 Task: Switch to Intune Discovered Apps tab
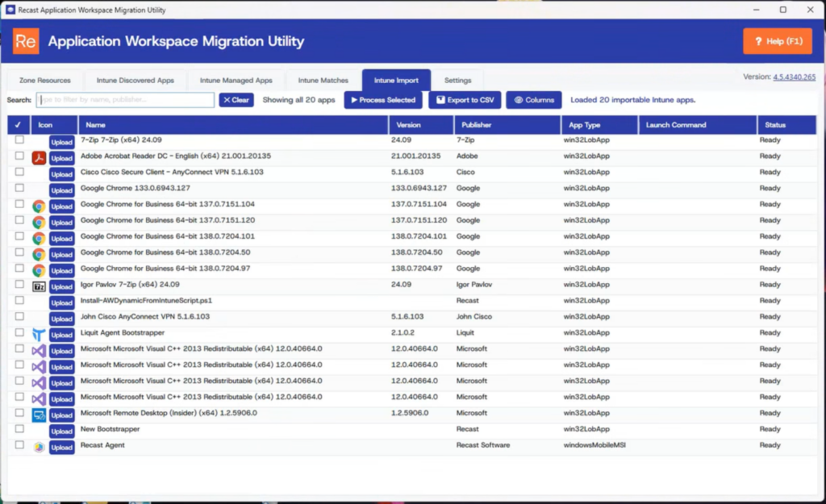pyautogui.click(x=135, y=80)
